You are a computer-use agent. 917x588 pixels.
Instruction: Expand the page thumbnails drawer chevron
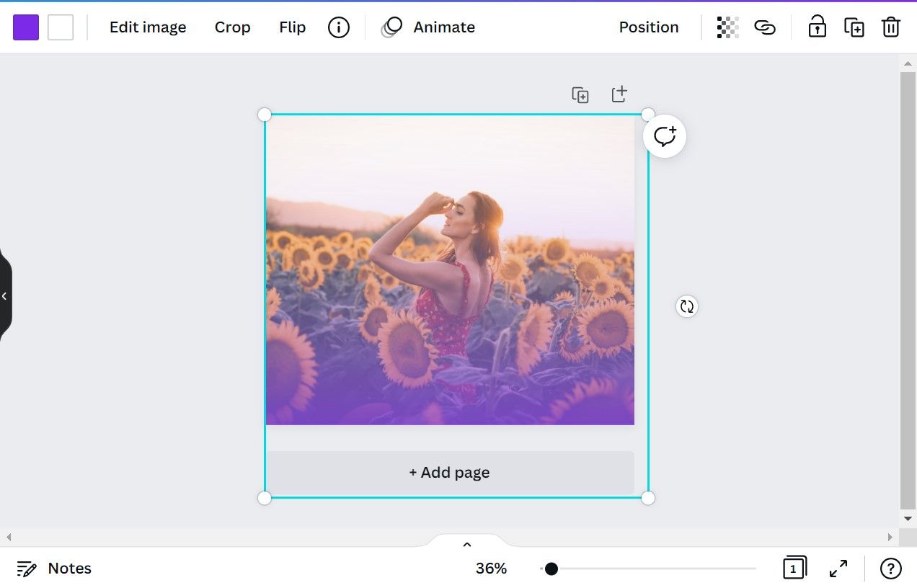click(466, 545)
